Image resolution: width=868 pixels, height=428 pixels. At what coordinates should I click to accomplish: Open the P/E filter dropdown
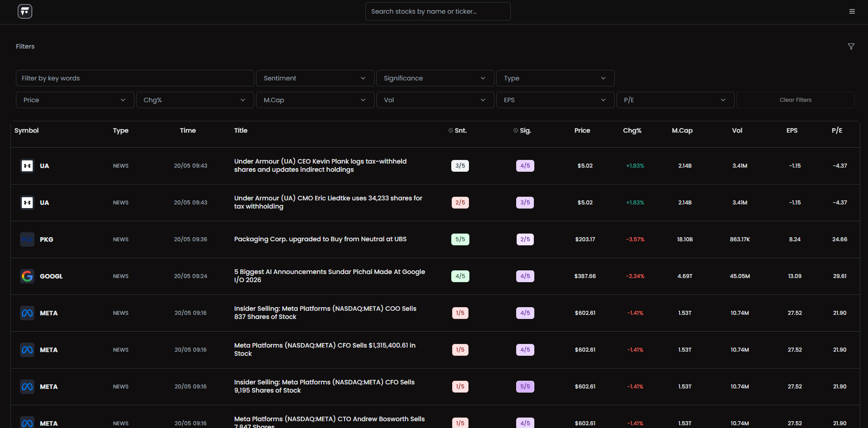coord(675,100)
